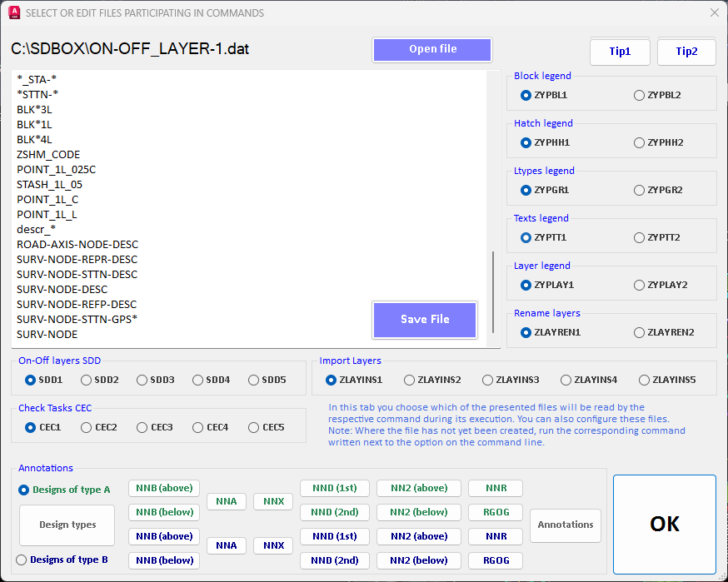Click the green NNA button
This screenshot has width=728, height=582.
(x=226, y=502)
